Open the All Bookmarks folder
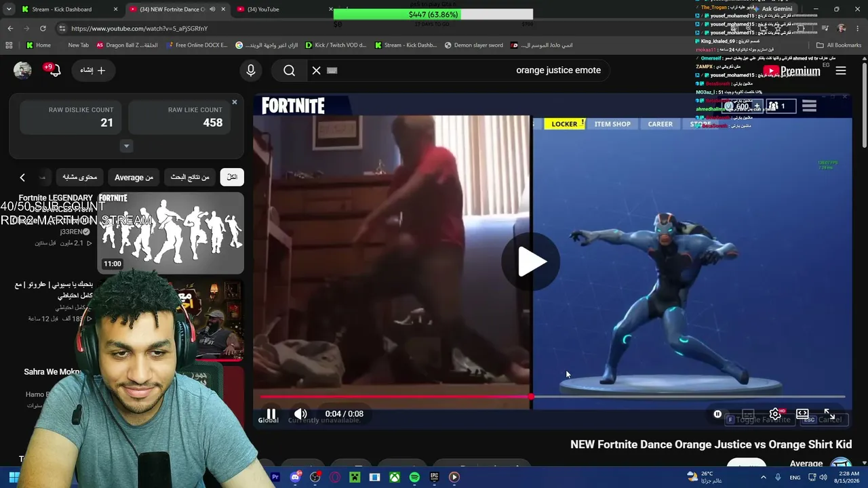This screenshot has height=488, width=868. [839, 45]
